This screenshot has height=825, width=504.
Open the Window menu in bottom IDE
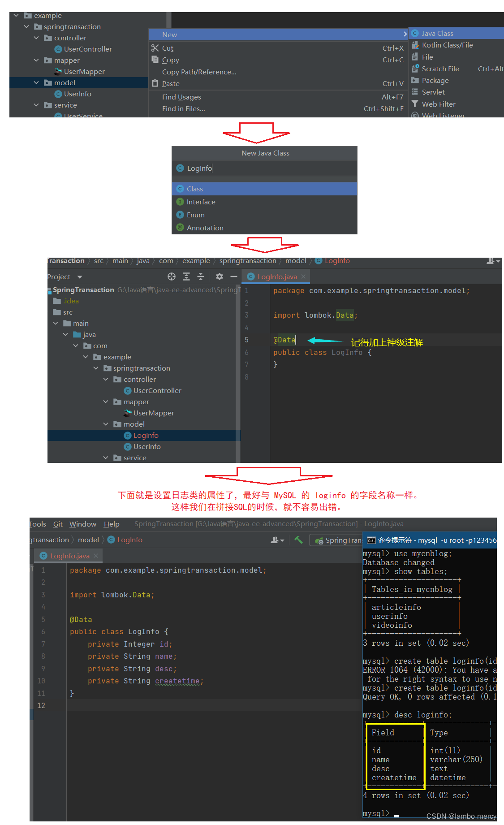pos(83,524)
